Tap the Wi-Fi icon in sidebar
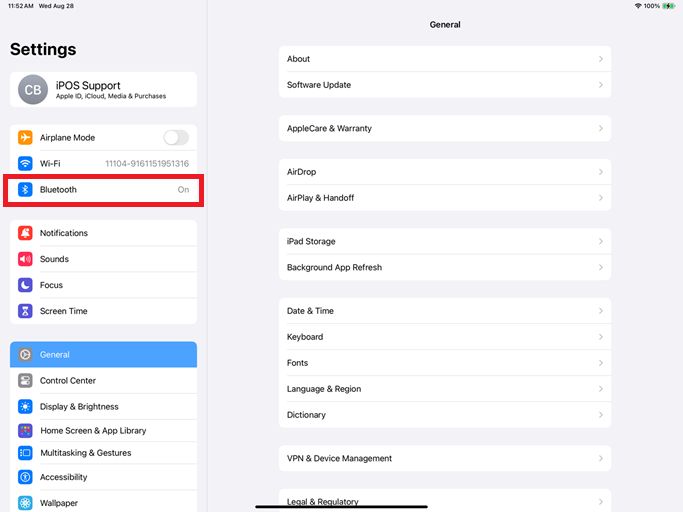 (x=25, y=163)
